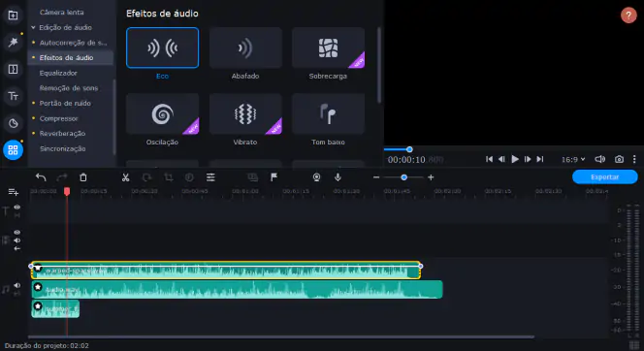Open the stickers tab with clock icon

(14, 123)
